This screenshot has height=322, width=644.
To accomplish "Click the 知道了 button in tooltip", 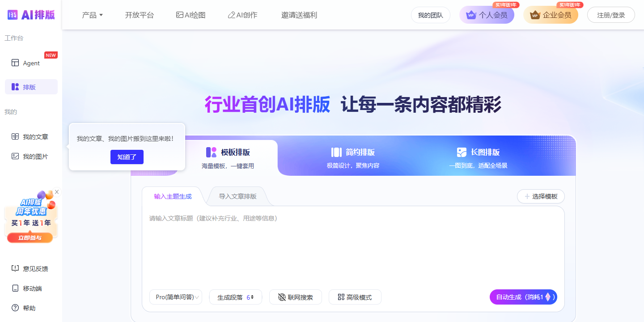I will pos(127,157).
